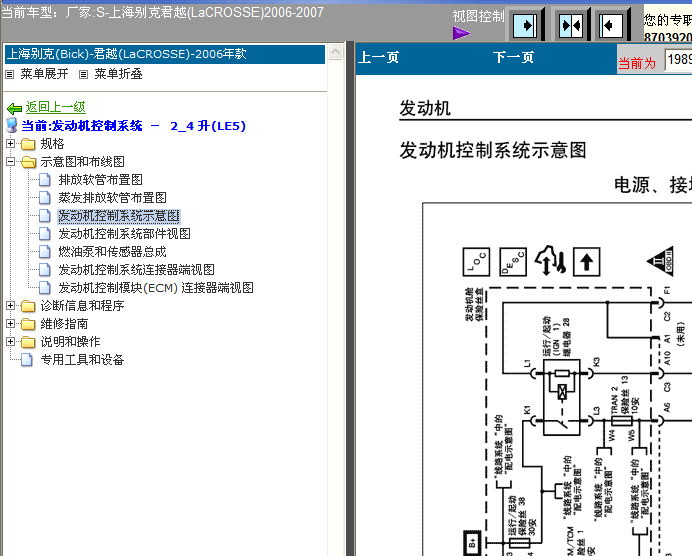Expand the 诊断信息和程序 folder

(x=11, y=305)
